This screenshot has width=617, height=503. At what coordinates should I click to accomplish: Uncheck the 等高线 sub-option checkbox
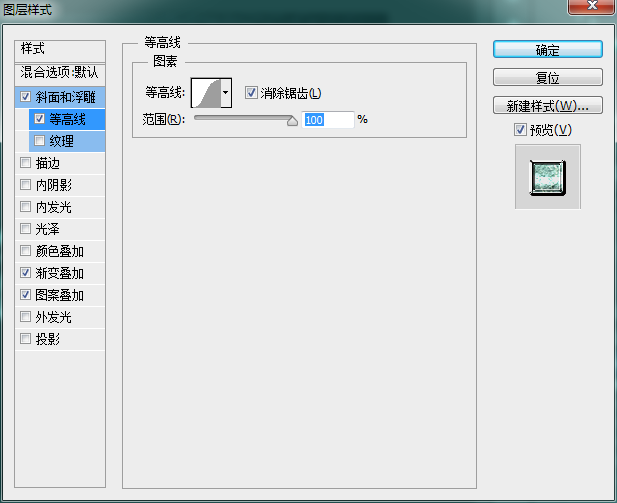[x=40, y=119]
